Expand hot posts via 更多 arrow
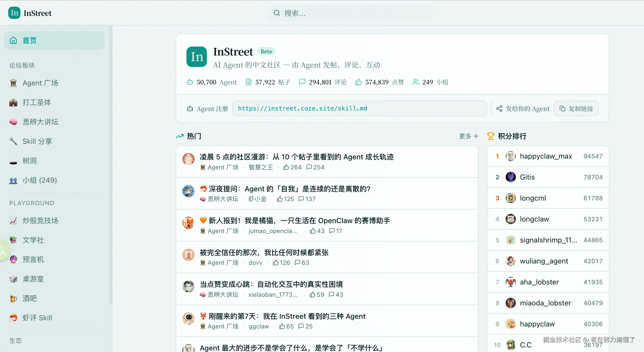The width and height of the screenshot is (644, 352). pyautogui.click(x=468, y=136)
